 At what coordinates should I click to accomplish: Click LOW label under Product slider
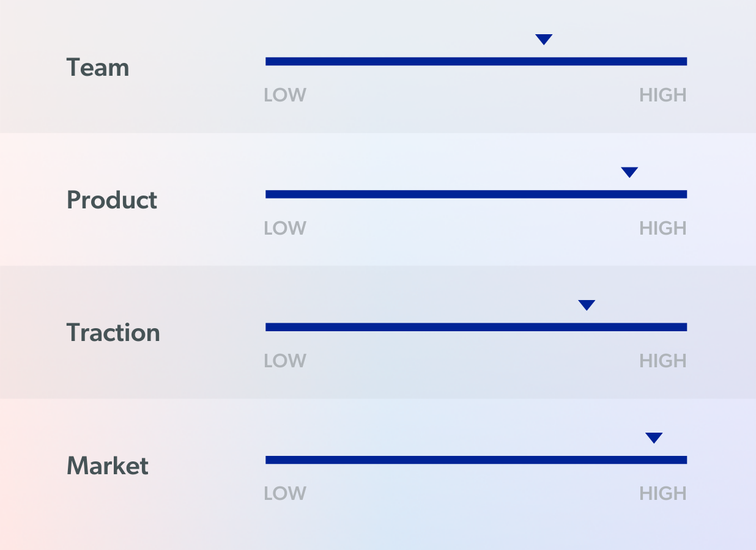tap(285, 228)
